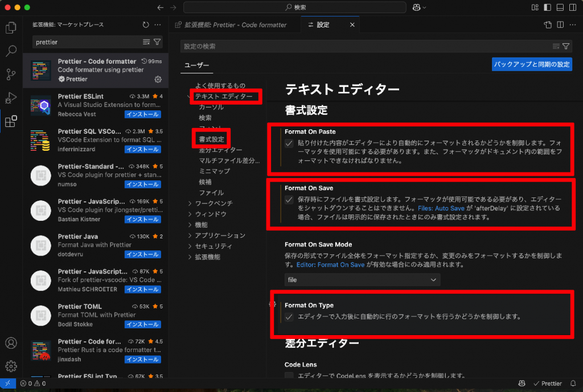Open settings JSON file icon
Screen dimensions: 583x392
pyautogui.click(x=548, y=24)
